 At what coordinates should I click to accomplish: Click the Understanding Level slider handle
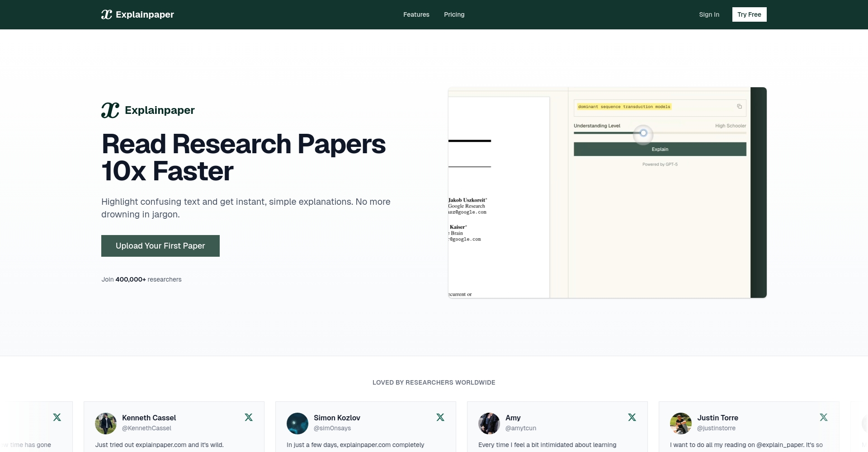pyautogui.click(x=643, y=133)
